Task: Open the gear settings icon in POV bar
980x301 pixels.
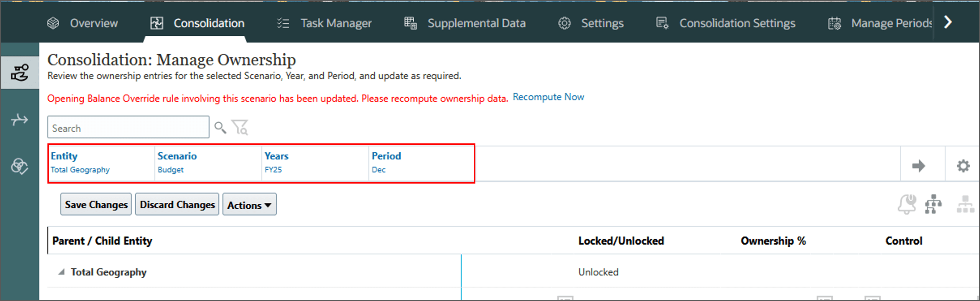Action: click(963, 166)
